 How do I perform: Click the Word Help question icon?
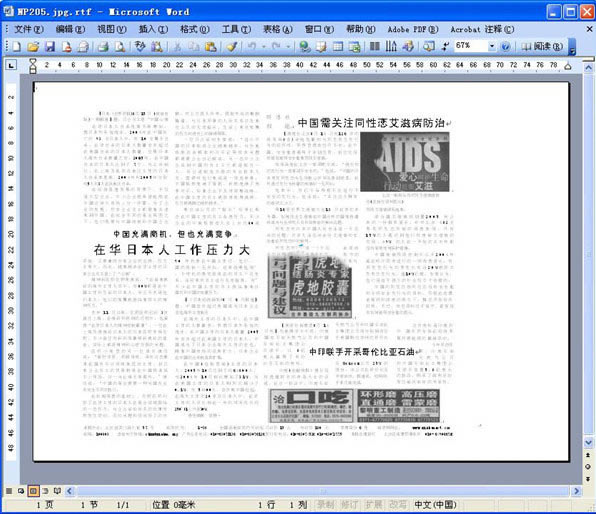(506, 47)
